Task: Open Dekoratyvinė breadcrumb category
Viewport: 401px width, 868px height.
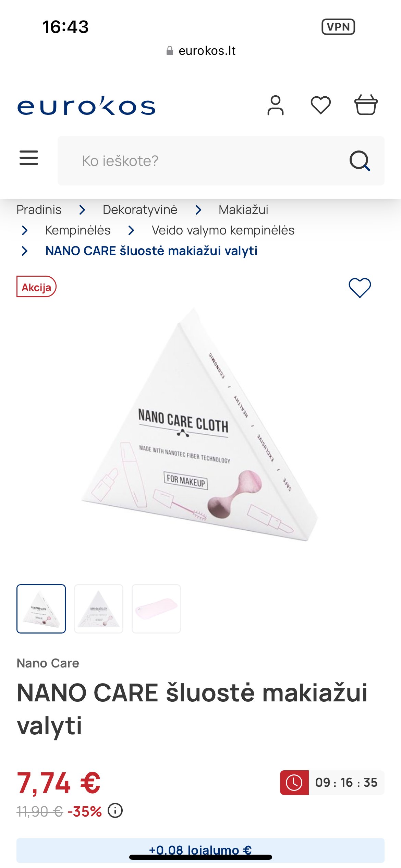Action: (140, 209)
